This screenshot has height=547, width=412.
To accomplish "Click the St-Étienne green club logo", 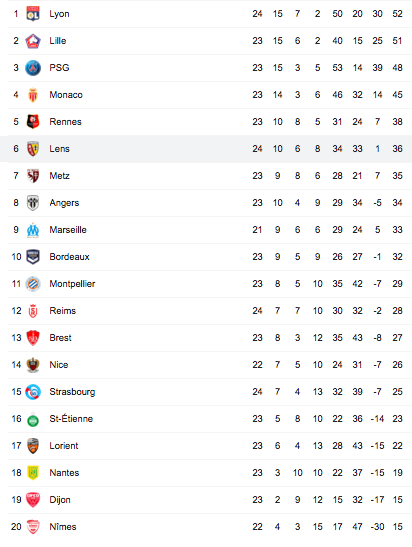I will tap(33, 420).
